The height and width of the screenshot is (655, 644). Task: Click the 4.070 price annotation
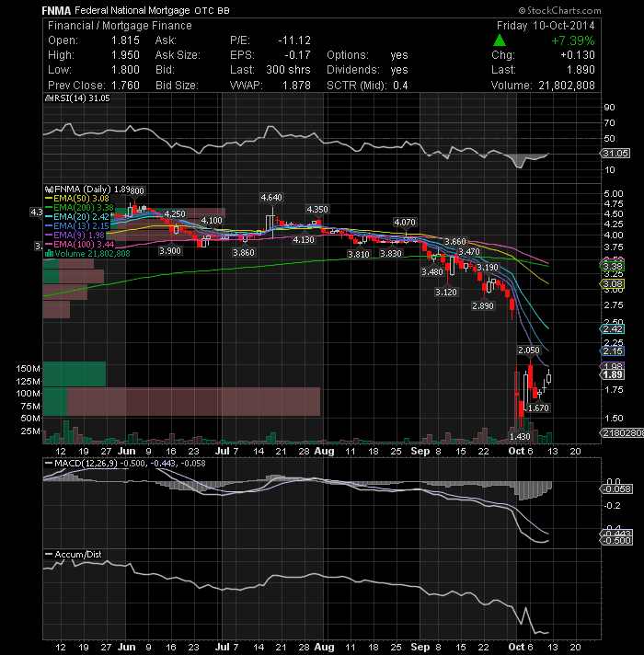[x=405, y=223]
